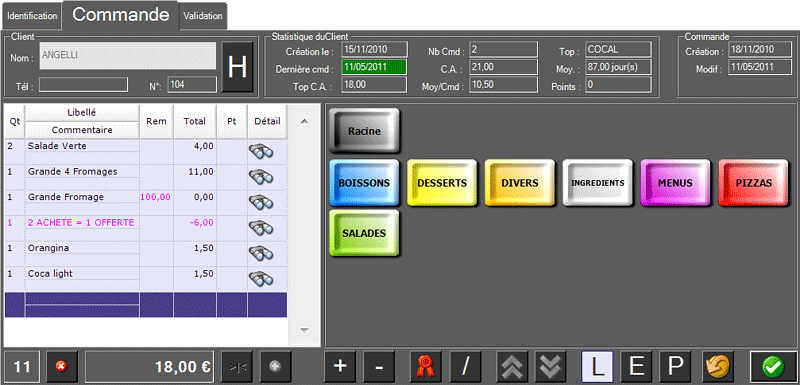Click the Pt column header
Image resolution: width=800 pixels, height=385 pixels.
pos(232,121)
